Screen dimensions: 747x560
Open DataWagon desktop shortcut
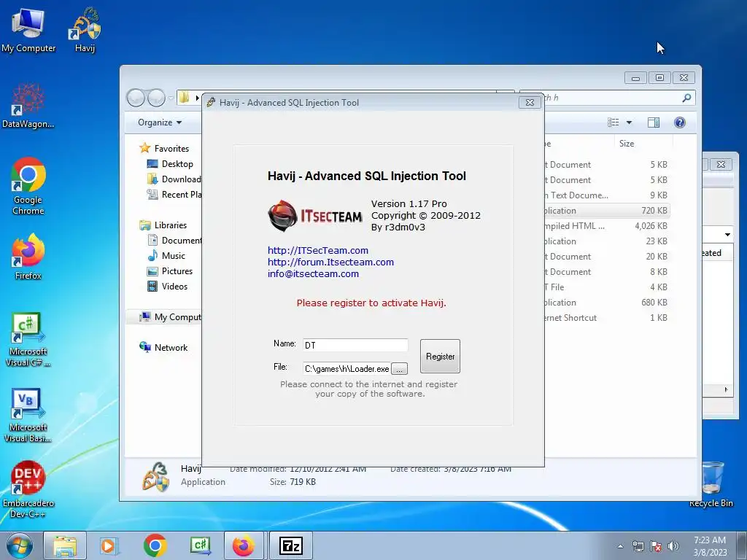[28, 106]
